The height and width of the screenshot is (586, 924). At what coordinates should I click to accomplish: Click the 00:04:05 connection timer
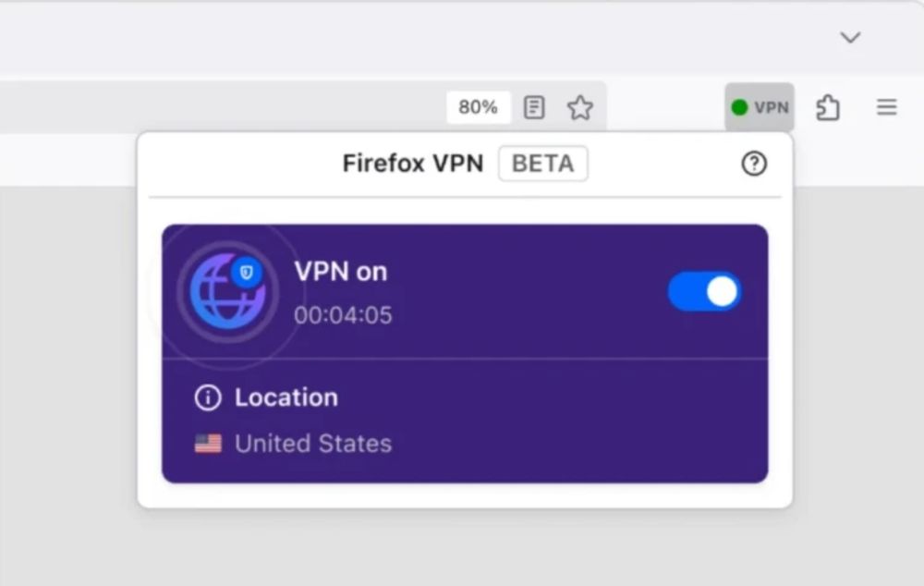(343, 315)
